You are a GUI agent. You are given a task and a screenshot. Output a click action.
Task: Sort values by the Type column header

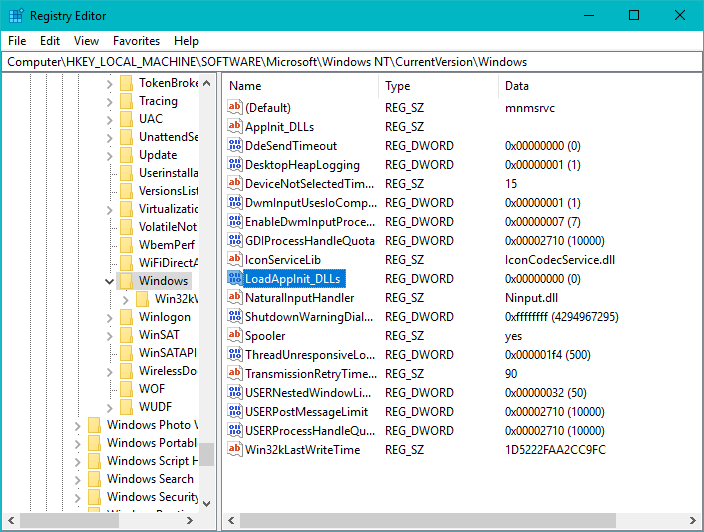(439, 86)
